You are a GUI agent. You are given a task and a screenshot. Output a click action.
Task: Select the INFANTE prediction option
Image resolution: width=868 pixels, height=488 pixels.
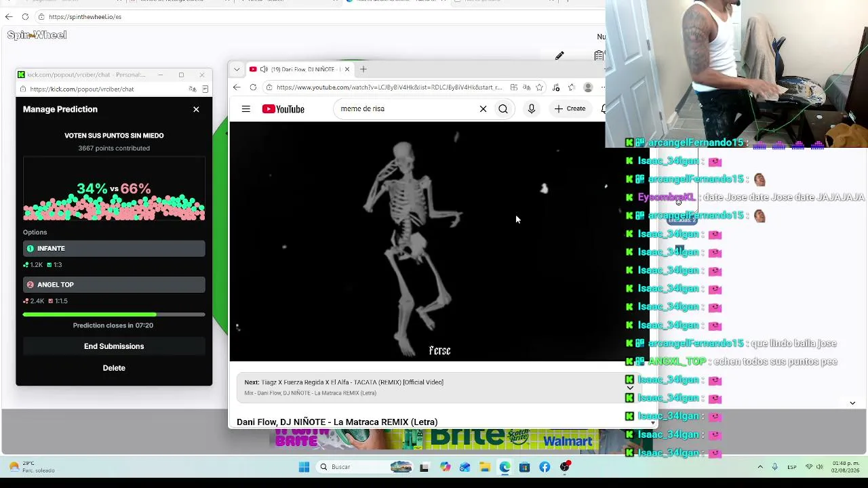coord(114,249)
